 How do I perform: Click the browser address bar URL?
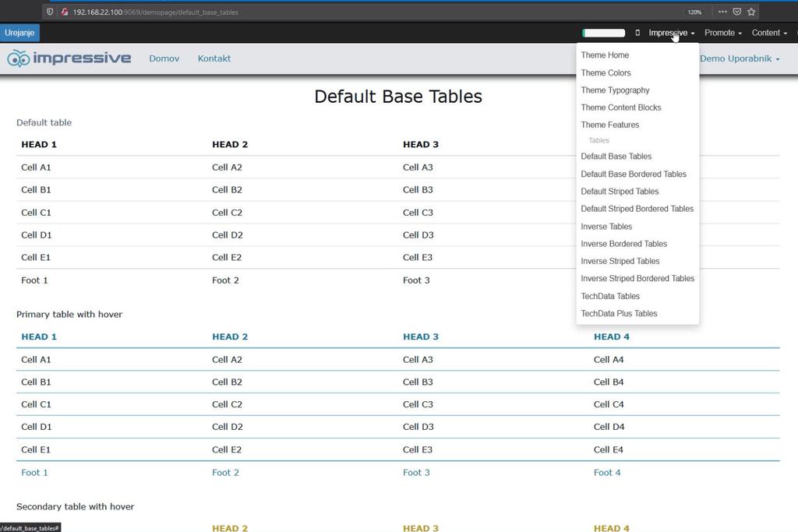click(x=155, y=12)
